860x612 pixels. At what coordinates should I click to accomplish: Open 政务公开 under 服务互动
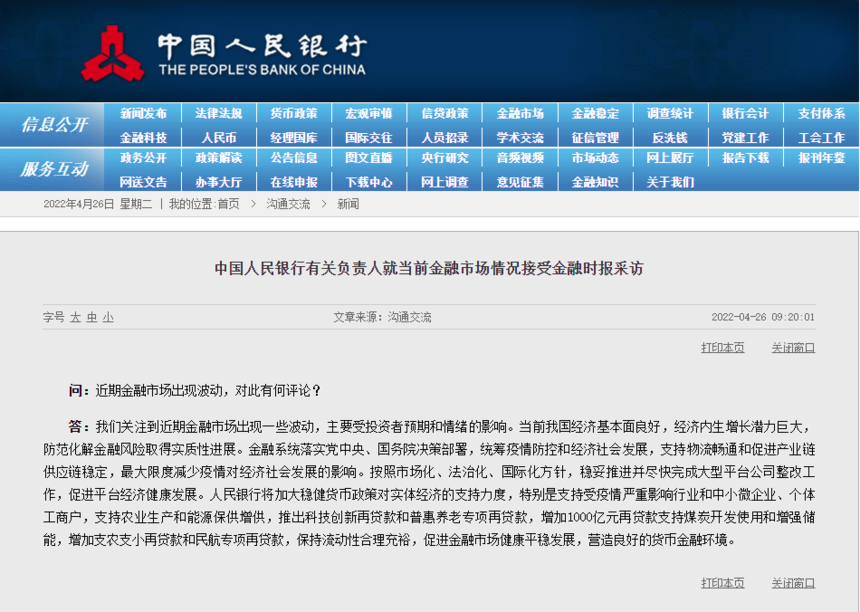tap(143, 158)
